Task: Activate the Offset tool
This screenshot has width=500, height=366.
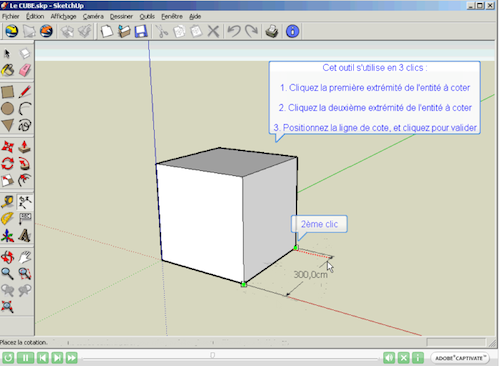Action: 25,180
